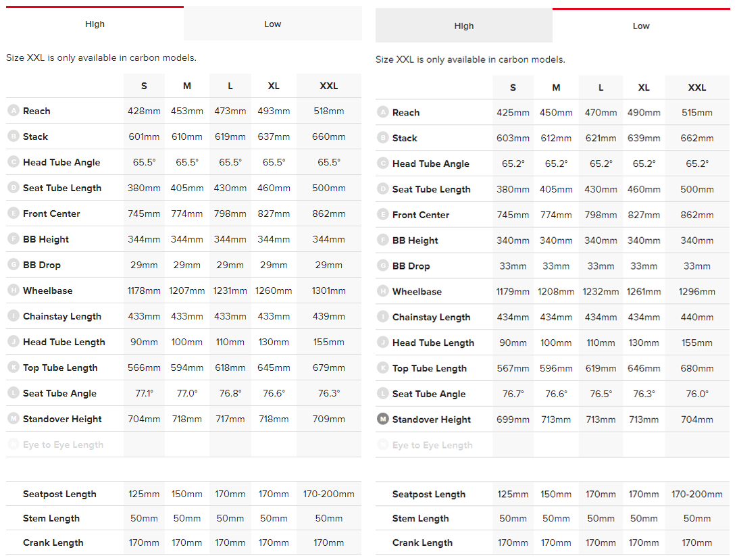Click highlighted Standover Height 'M' icon, right table

(x=382, y=419)
